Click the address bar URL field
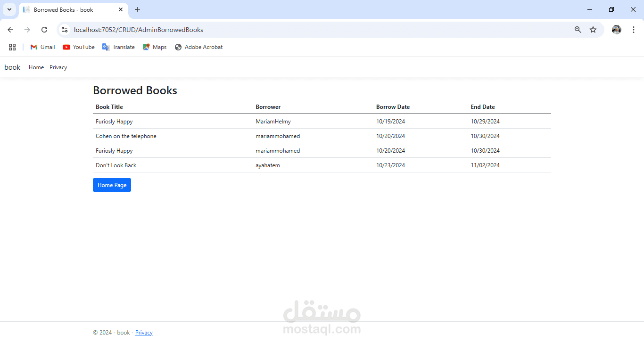 pos(321,30)
